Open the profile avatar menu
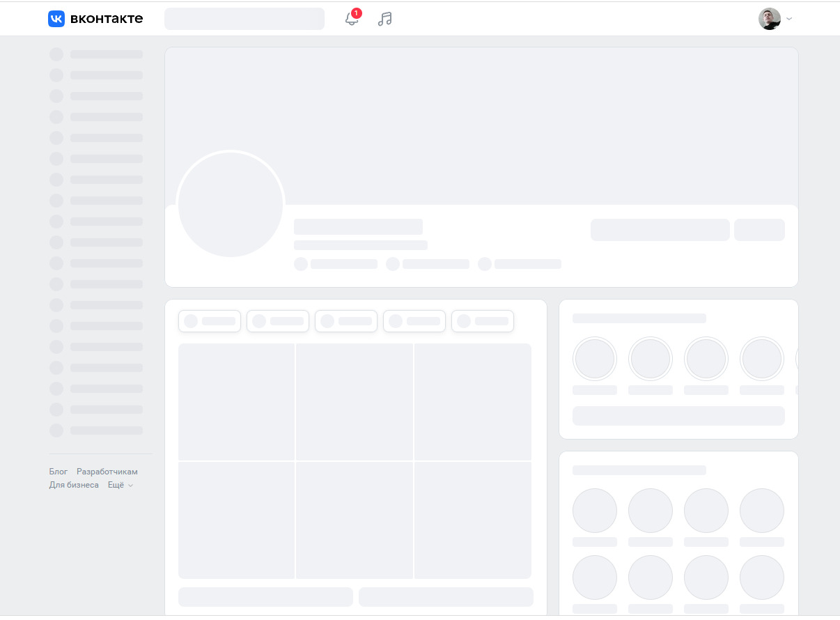The width and height of the screenshot is (840, 620). 770,19
